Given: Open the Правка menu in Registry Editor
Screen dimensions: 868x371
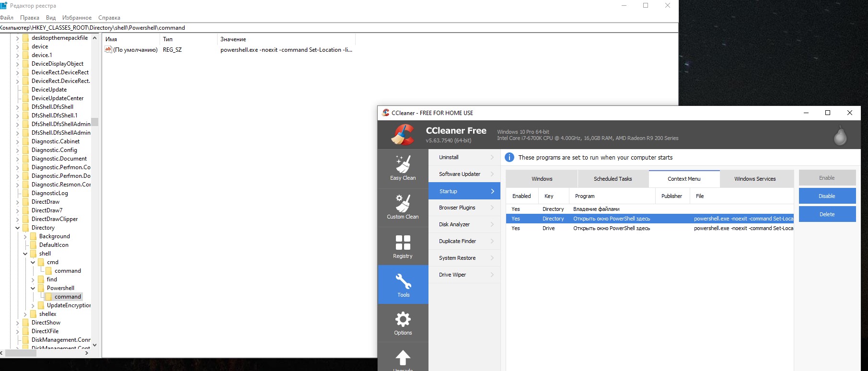Looking at the screenshot, I should click(x=30, y=18).
